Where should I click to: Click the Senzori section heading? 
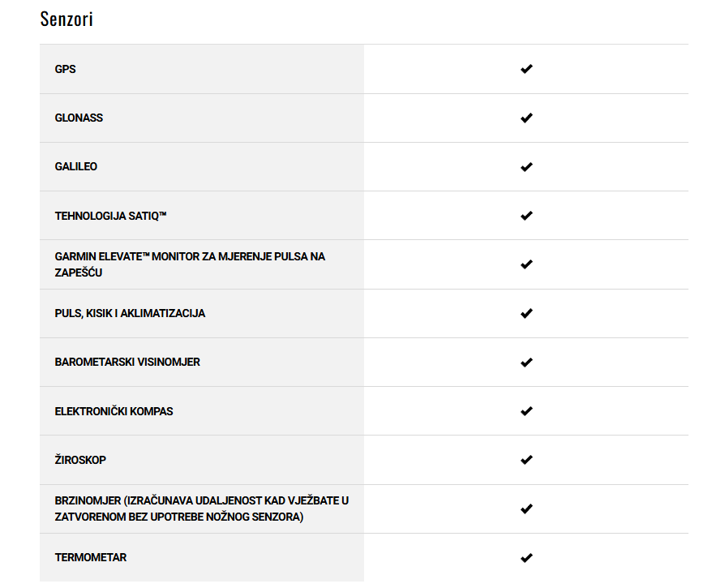point(66,19)
